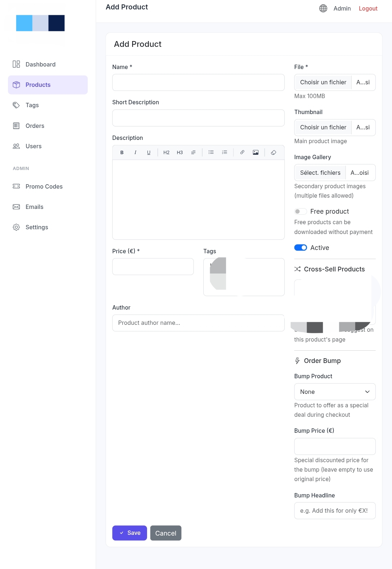
Task: Open language selector globe icon
Action: (x=323, y=8)
